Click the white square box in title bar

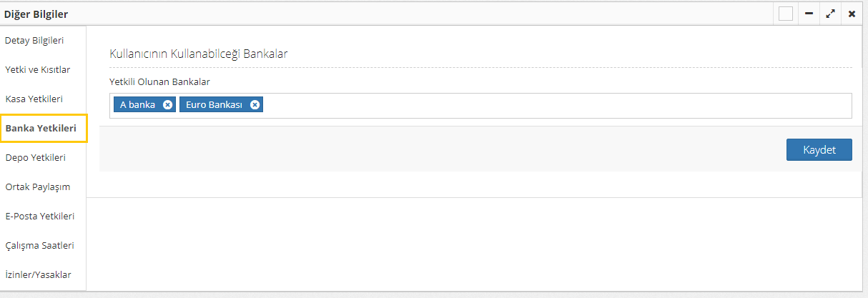(786, 14)
